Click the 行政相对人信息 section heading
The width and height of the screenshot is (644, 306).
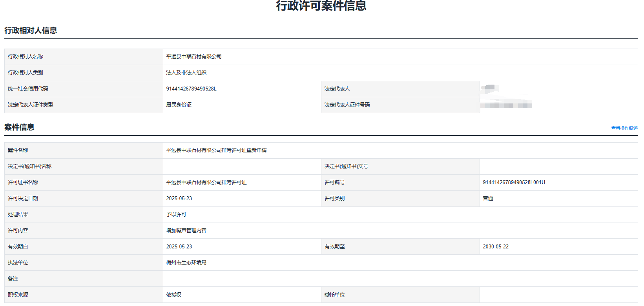coord(31,31)
